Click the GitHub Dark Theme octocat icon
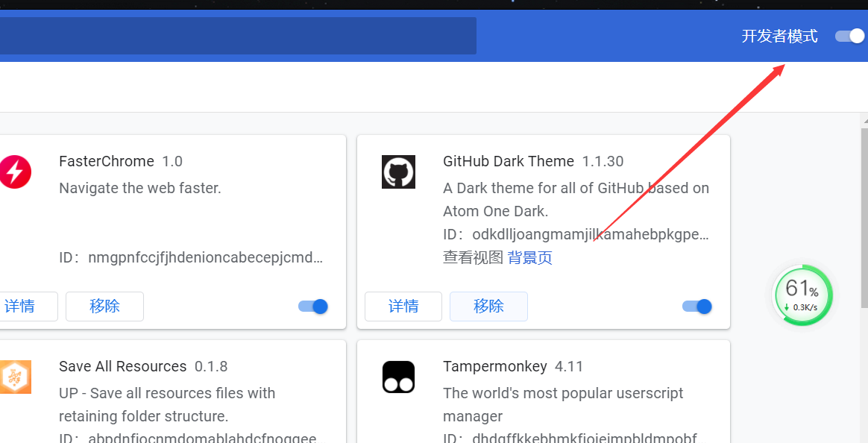 pyautogui.click(x=398, y=172)
